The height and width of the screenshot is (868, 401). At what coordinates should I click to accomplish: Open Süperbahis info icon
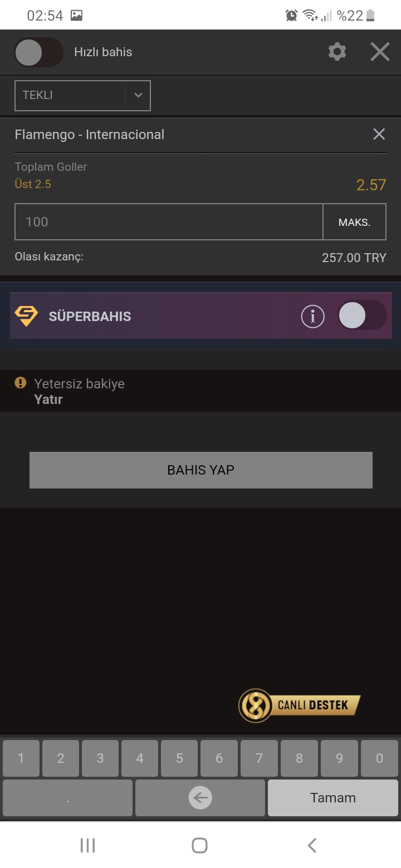point(312,316)
